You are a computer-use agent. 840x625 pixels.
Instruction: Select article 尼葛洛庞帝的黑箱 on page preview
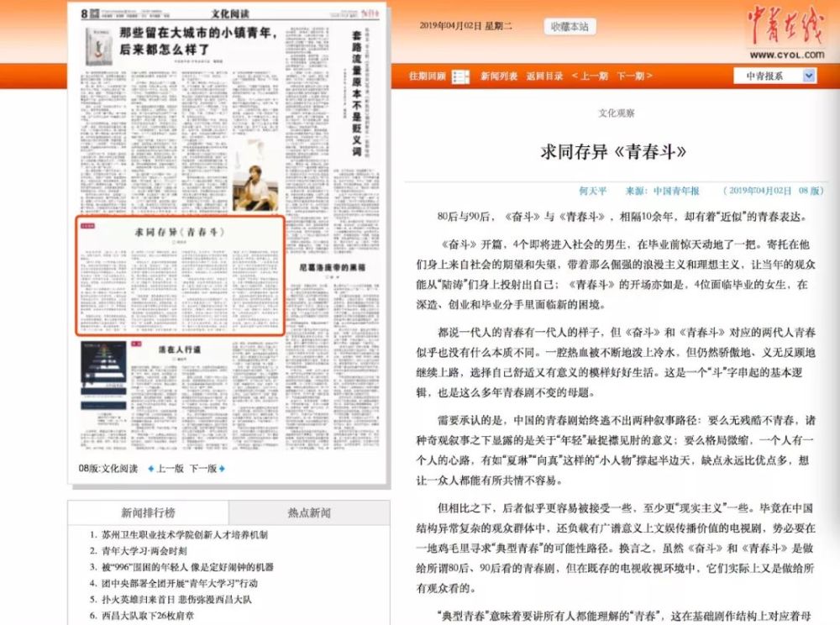pos(332,267)
